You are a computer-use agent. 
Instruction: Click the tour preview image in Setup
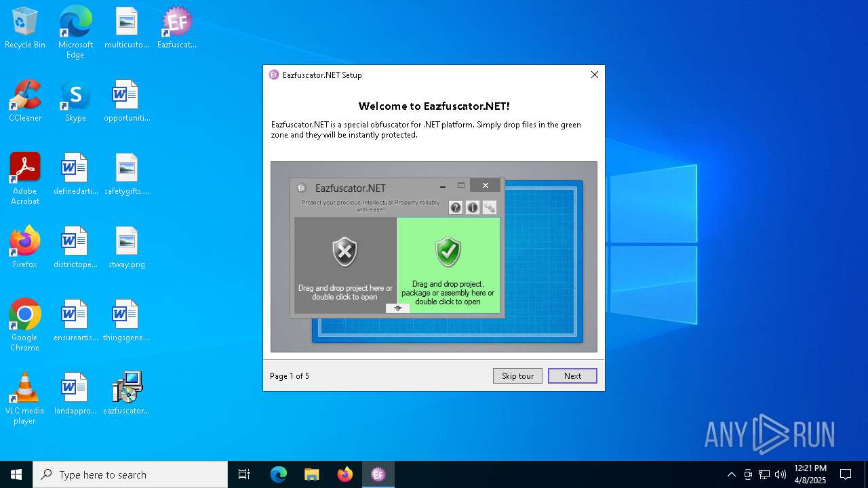coord(434,257)
